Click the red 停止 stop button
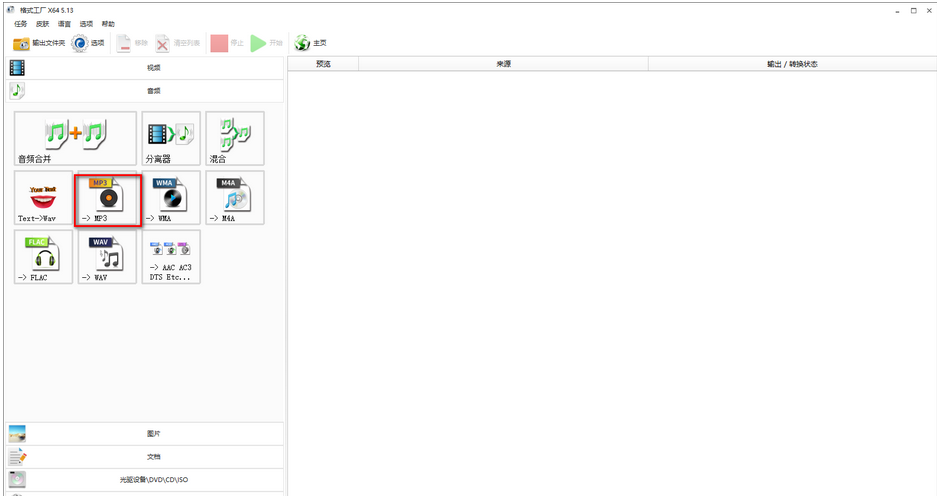This screenshot has height=496, width=937. click(227, 43)
